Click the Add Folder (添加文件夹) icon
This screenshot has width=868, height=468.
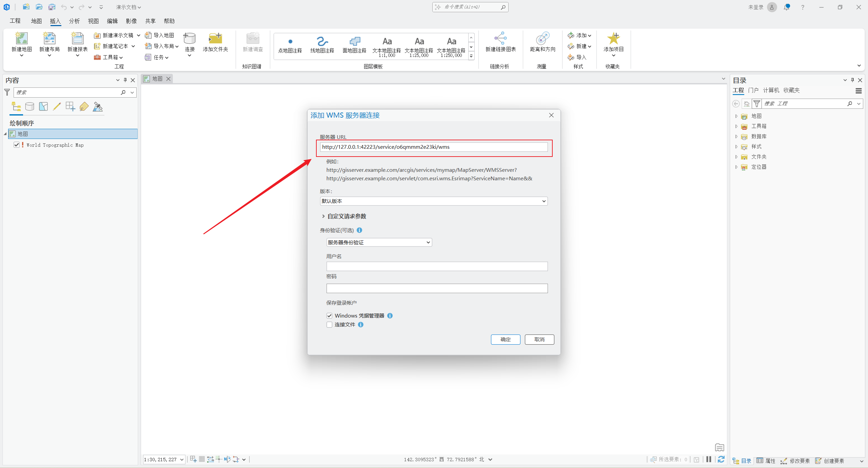215,38
